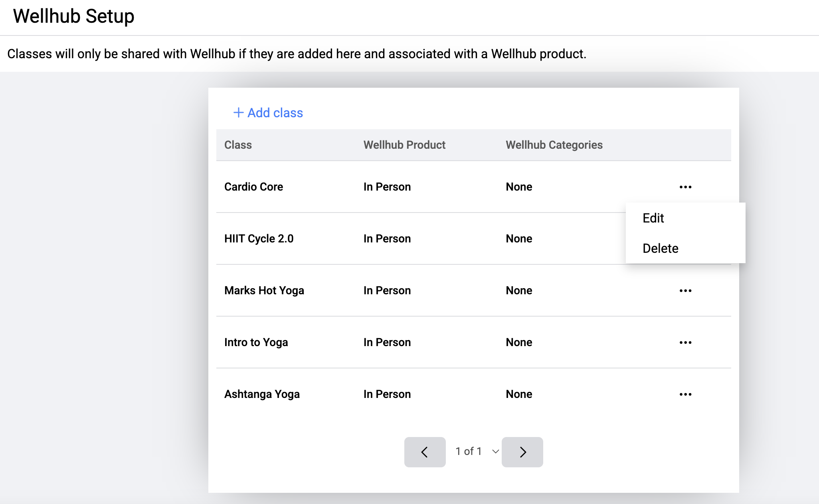The width and height of the screenshot is (819, 504).
Task: Choose Delete from the context menu
Action: tap(660, 248)
